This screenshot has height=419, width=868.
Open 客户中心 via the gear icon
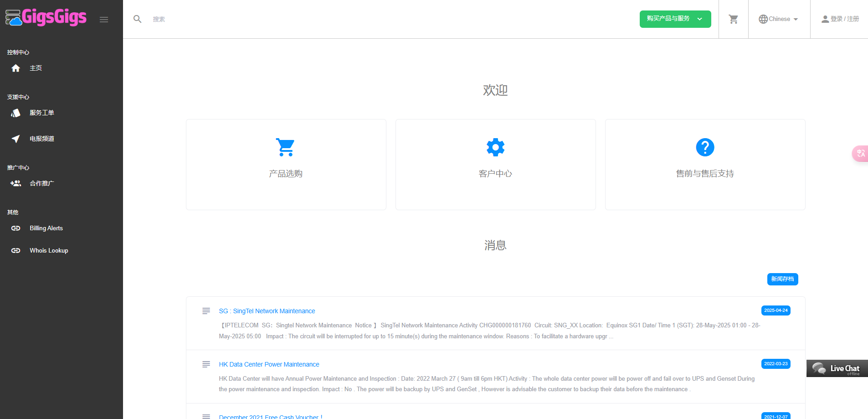(495, 147)
